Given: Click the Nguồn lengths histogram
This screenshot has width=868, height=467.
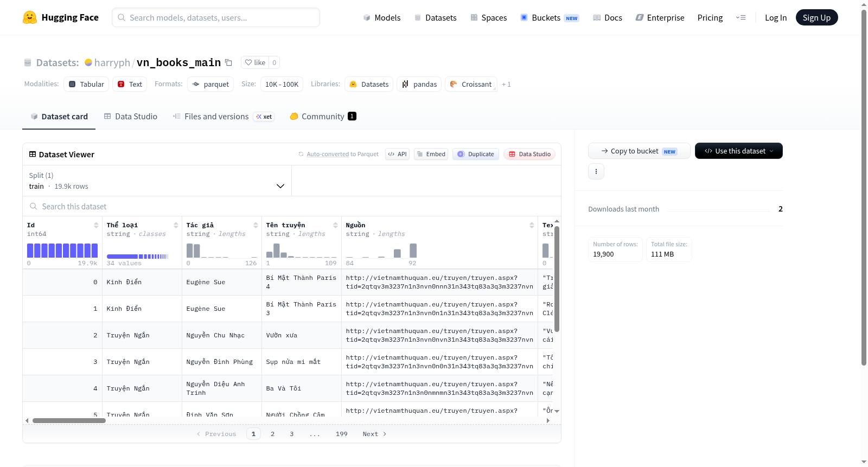Looking at the screenshot, I should pyautogui.click(x=381, y=251).
